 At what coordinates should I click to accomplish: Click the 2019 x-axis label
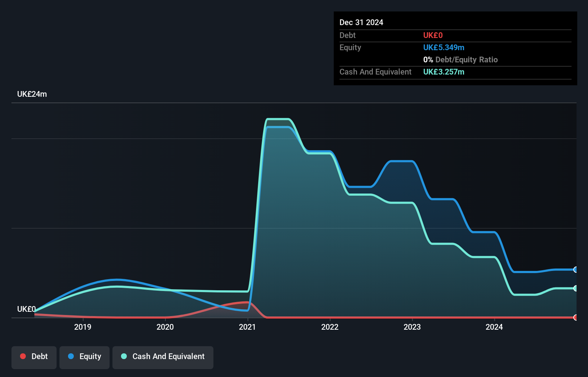pyautogui.click(x=83, y=327)
